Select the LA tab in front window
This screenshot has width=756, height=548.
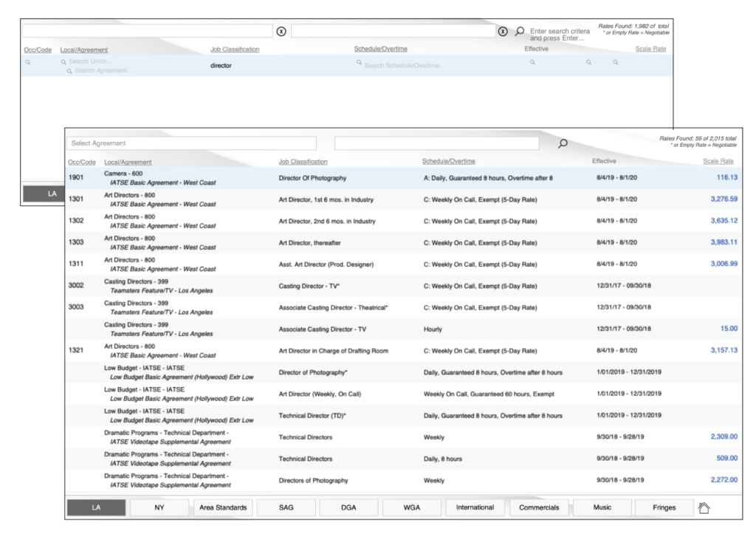click(x=97, y=507)
